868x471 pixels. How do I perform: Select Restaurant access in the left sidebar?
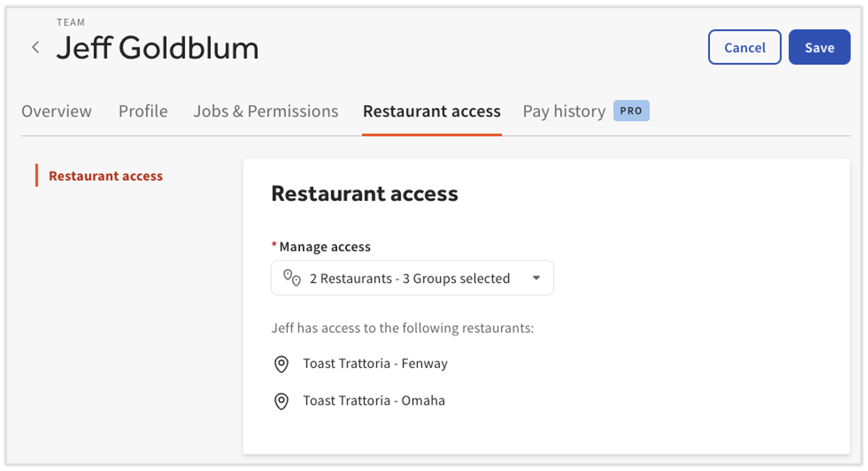106,175
